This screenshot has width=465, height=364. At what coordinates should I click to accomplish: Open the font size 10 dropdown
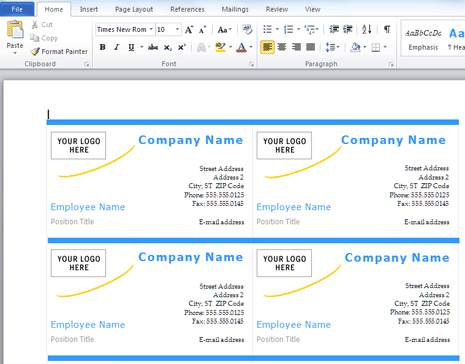(177, 29)
